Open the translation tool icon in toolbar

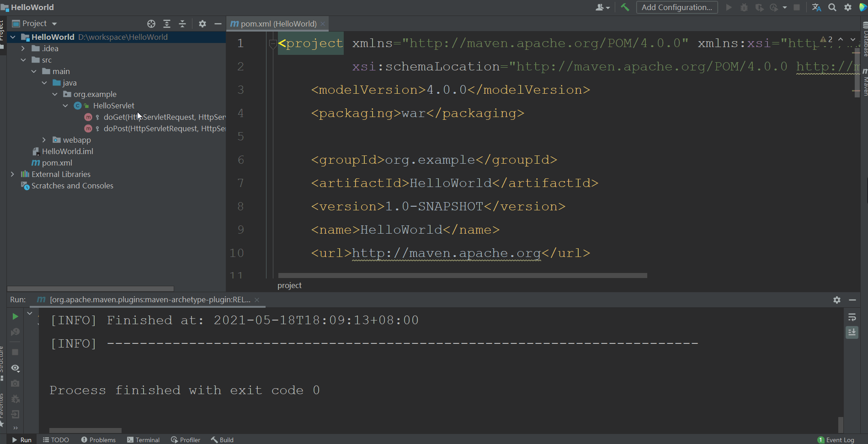point(816,7)
